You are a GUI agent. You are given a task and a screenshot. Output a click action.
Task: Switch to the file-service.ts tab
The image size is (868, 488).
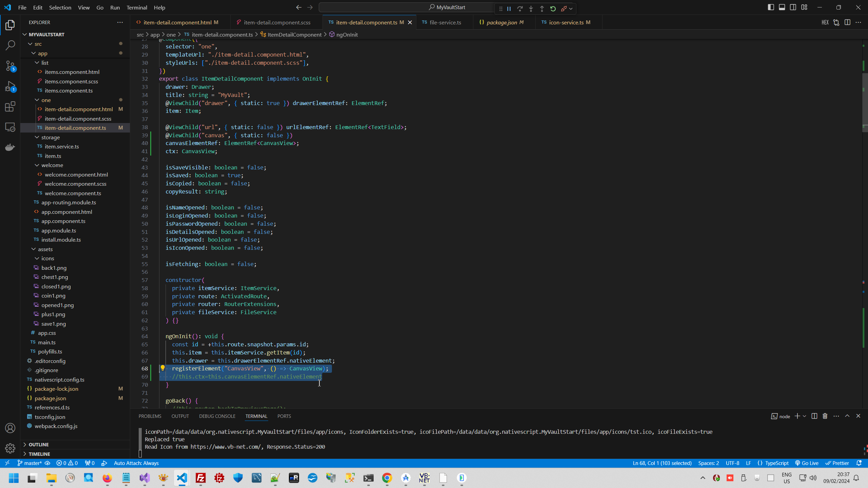click(x=445, y=22)
